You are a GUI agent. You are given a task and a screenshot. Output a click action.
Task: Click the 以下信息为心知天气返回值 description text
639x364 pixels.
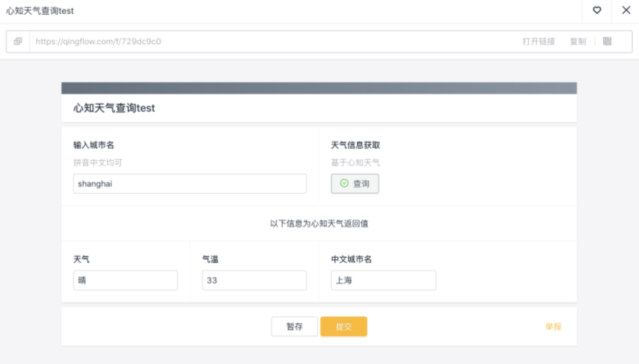tap(319, 224)
